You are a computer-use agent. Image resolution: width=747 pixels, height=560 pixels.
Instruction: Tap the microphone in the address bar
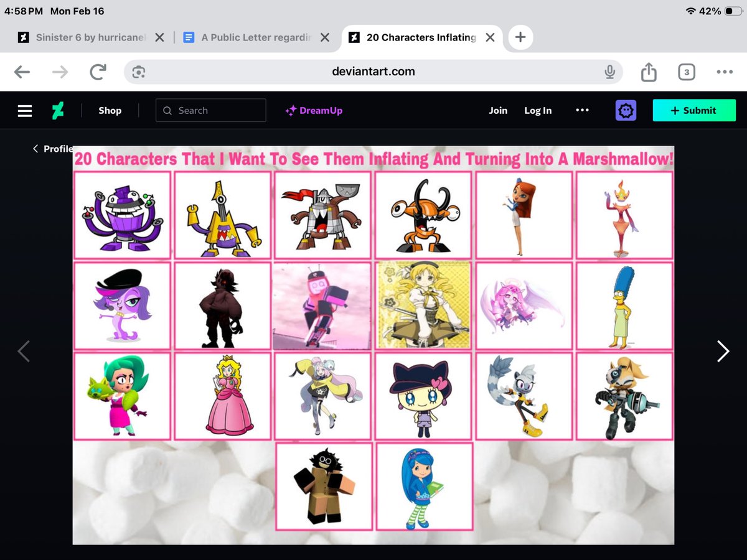point(609,72)
